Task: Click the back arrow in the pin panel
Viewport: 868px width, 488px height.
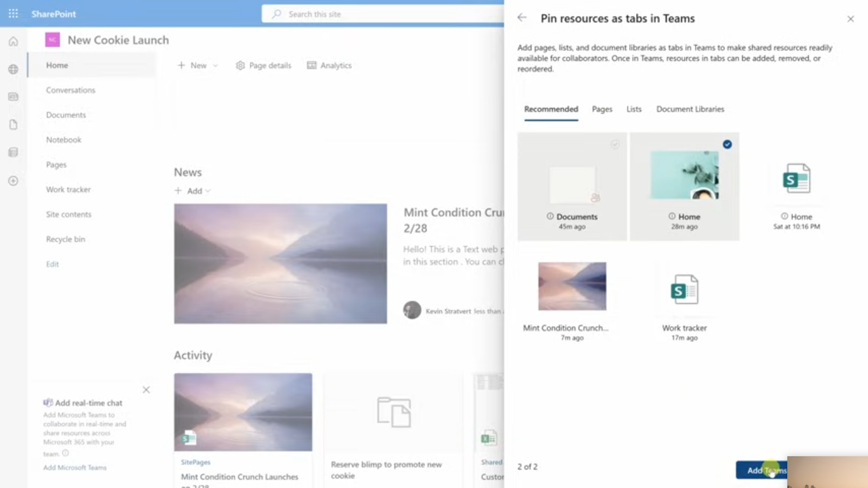Action: pyautogui.click(x=522, y=18)
